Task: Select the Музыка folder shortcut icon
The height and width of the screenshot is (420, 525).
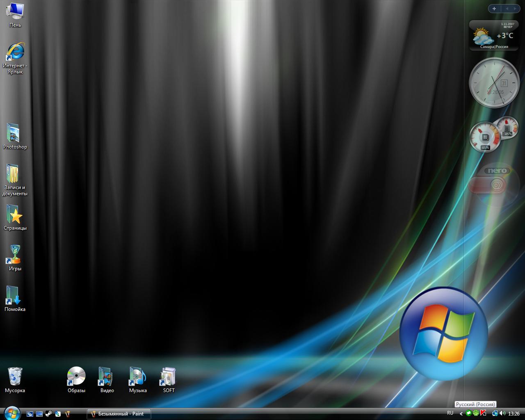Action: [x=138, y=380]
